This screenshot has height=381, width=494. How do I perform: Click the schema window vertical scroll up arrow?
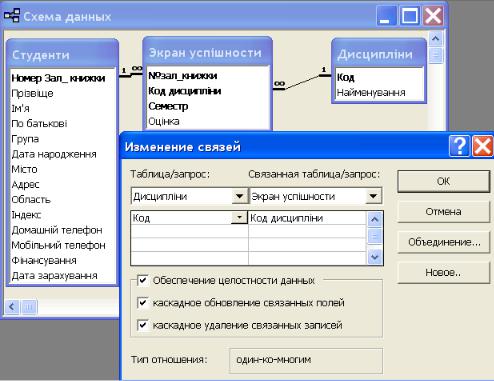coord(435,38)
